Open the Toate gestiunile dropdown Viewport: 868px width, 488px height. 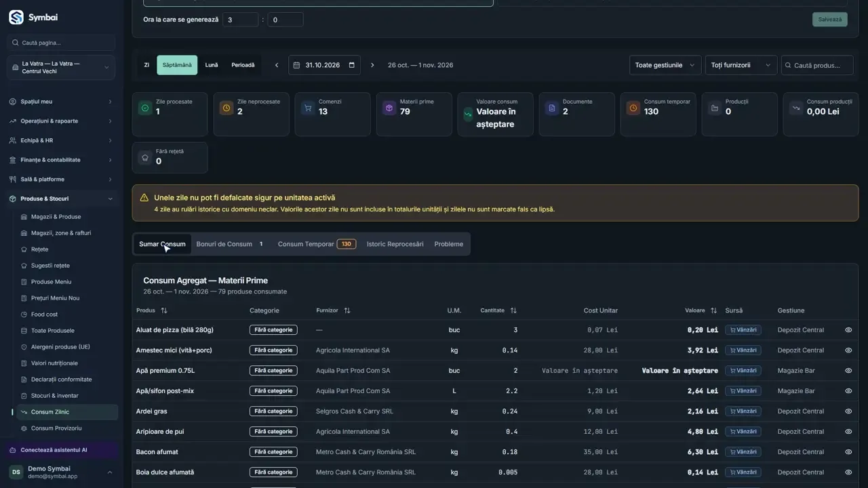[665, 65]
